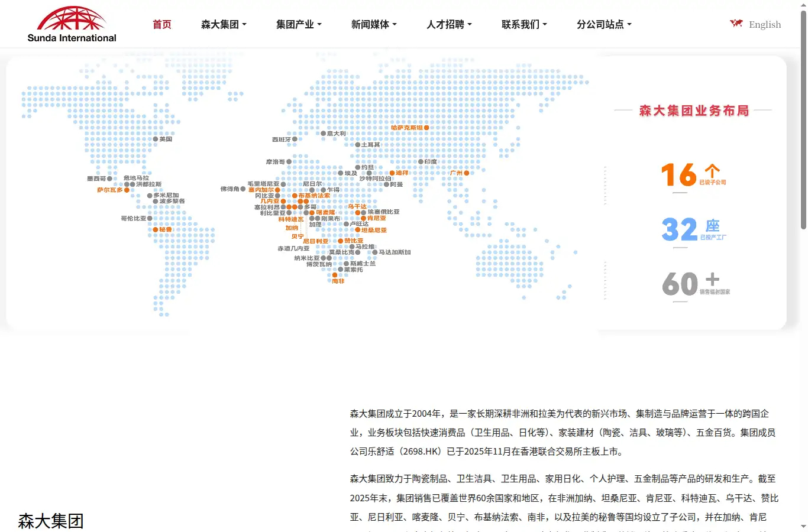
Task: Click the 卢旺达 map marker dot
Action: click(346, 224)
